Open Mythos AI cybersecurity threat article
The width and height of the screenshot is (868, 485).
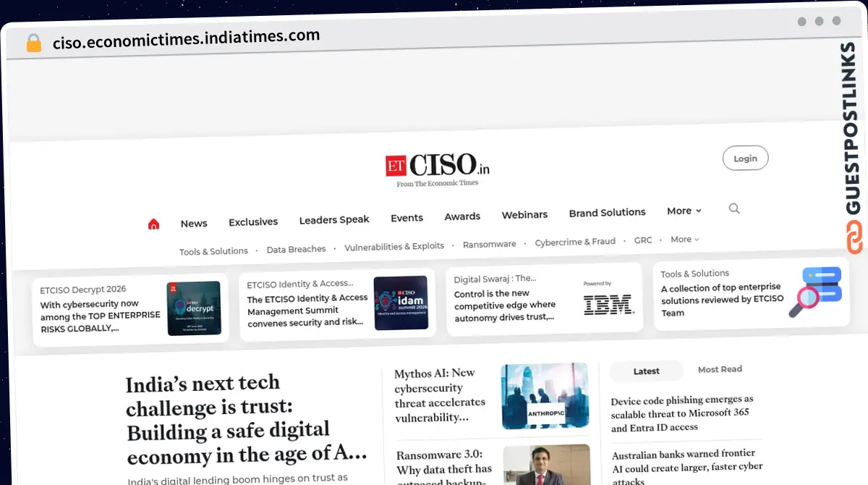coord(441,395)
